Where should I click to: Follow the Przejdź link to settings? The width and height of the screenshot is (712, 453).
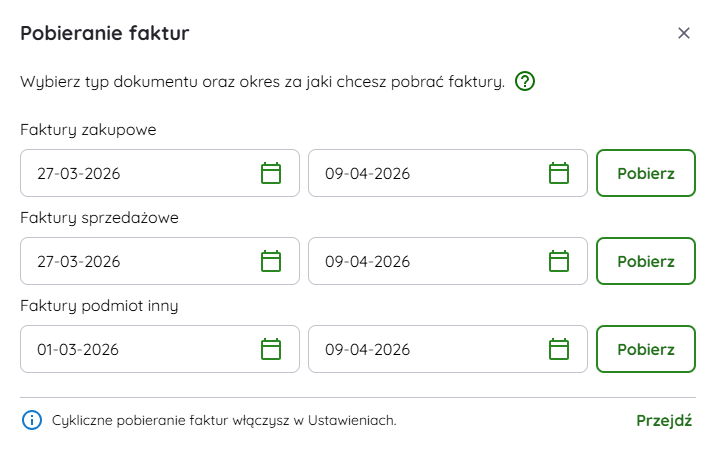pyautogui.click(x=664, y=421)
